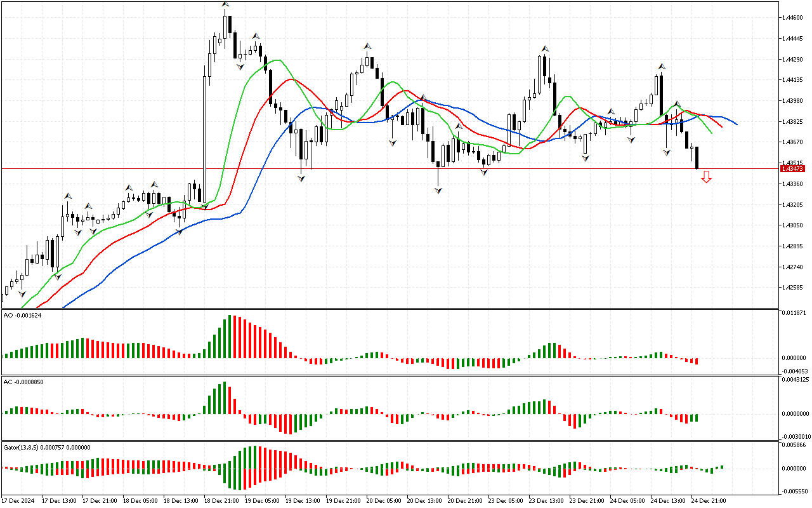Click the 1.42585 price level label

pyautogui.click(x=793, y=288)
